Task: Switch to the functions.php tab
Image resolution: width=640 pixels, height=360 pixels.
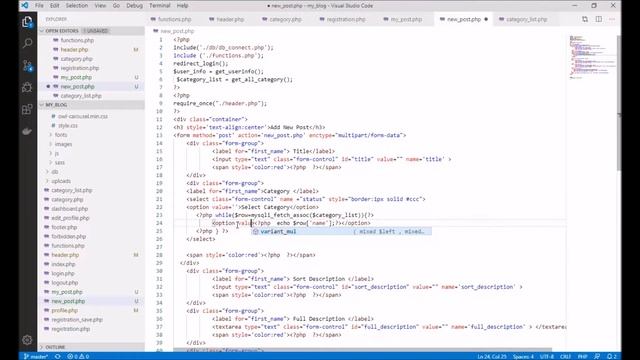Action: point(174,19)
